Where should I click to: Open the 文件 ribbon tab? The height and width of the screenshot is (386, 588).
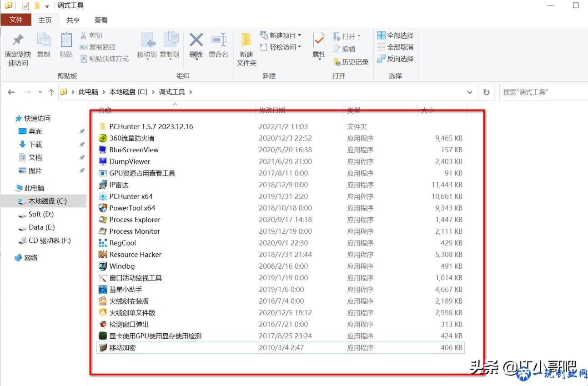pos(16,20)
